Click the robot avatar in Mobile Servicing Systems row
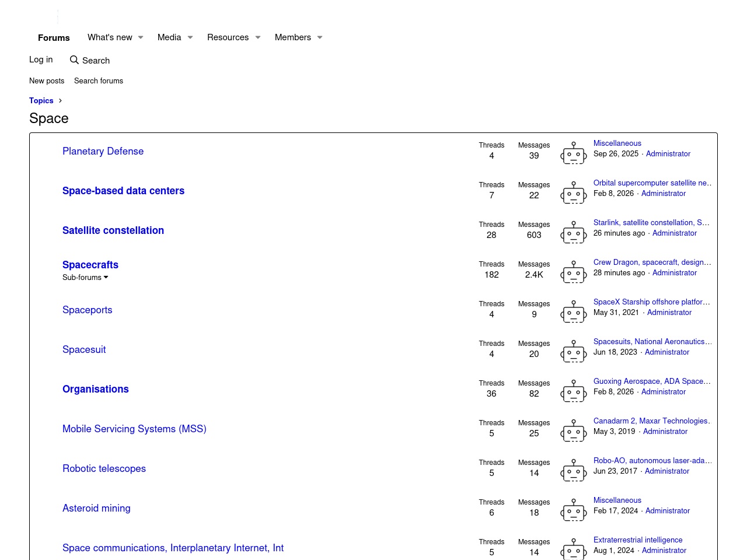Image resolution: width=747 pixels, height=560 pixels. point(574,431)
